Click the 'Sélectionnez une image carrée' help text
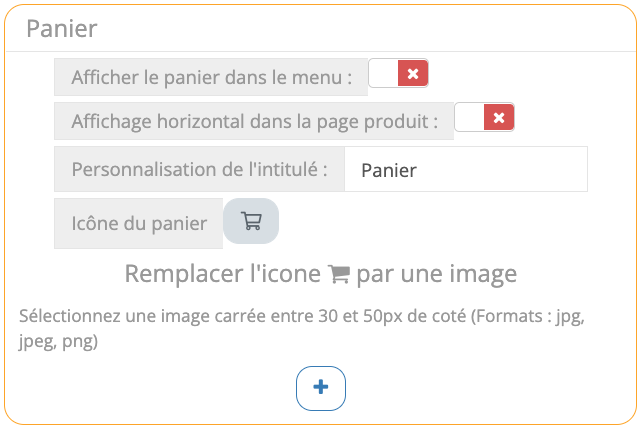 click(150, 317)
